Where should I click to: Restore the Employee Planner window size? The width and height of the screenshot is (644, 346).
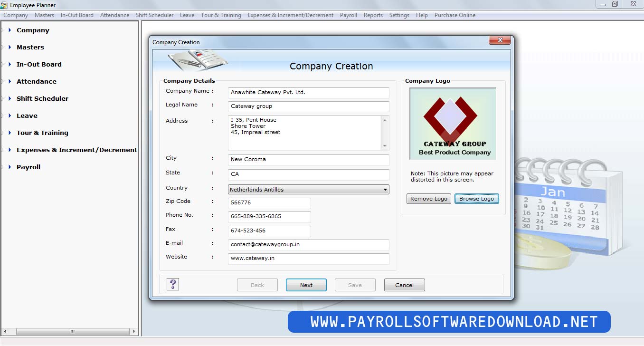tap(615, 4)
